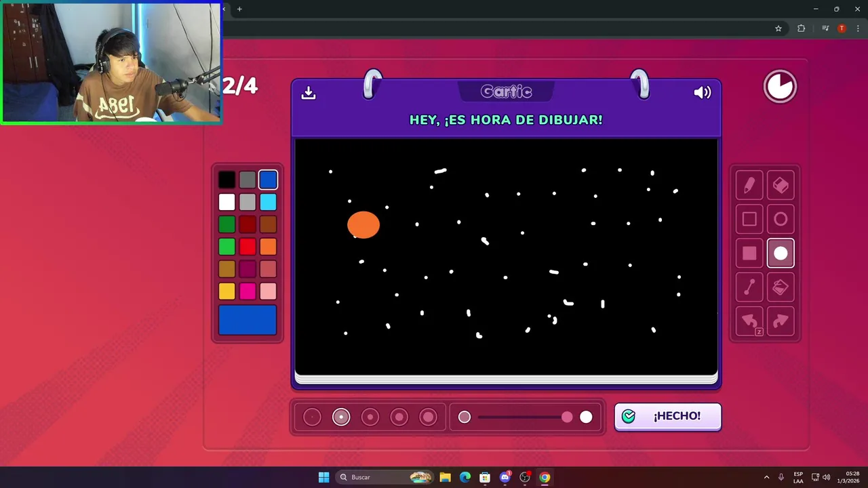Open Microsoft Edge from the taskbar
The image size is (868, 488).
(465, 477)
